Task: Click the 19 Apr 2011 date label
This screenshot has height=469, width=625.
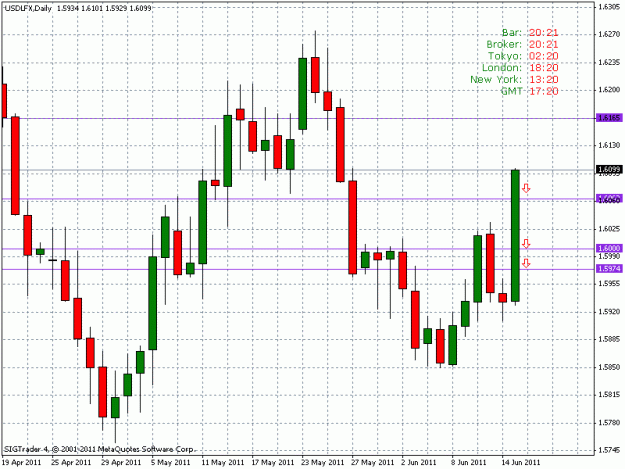Action: pos(22,462)
